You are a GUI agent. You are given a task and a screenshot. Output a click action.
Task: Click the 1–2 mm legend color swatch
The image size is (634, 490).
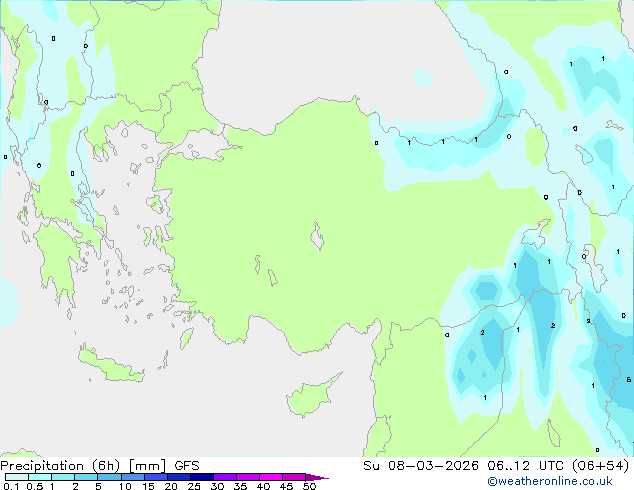click(63, 477)
